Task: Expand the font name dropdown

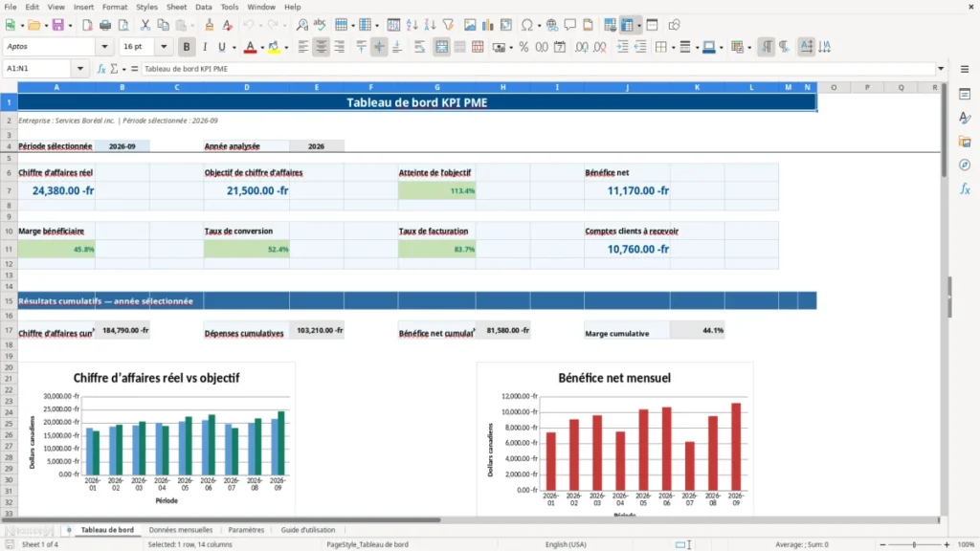Action: 104,47
